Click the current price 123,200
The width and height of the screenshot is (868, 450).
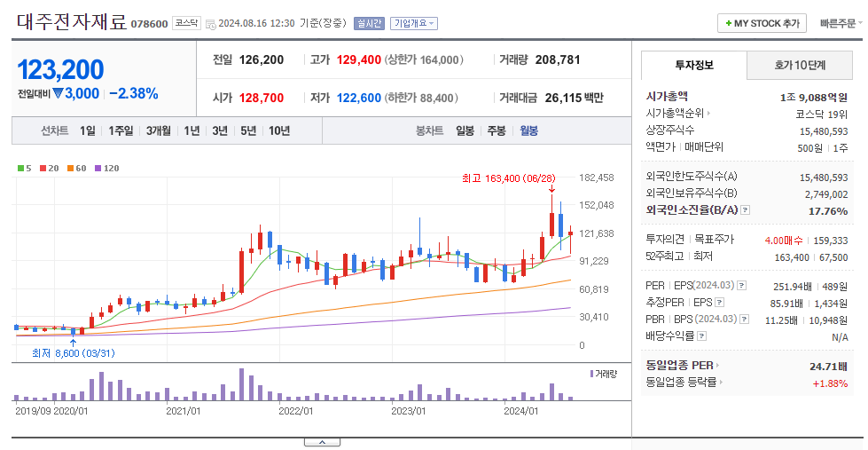tap(61, 70)
